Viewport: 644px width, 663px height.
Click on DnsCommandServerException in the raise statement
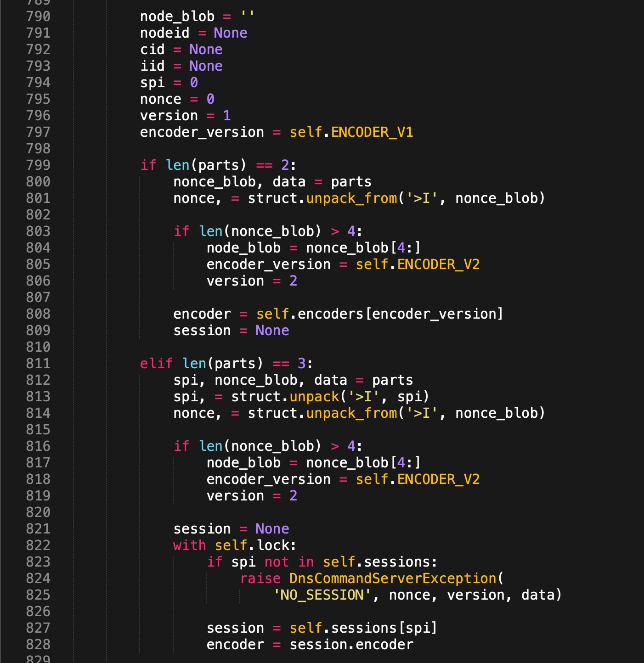pyautogui.click(x=393, y=579)
